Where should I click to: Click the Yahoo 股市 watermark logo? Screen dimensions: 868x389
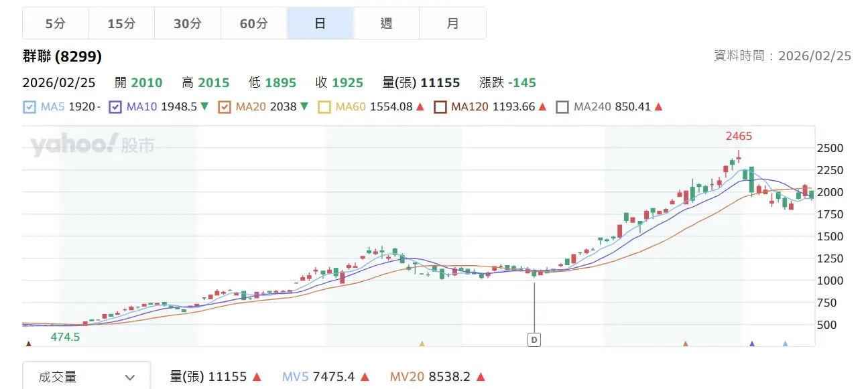pyautogui.click(x=92, y=145)
